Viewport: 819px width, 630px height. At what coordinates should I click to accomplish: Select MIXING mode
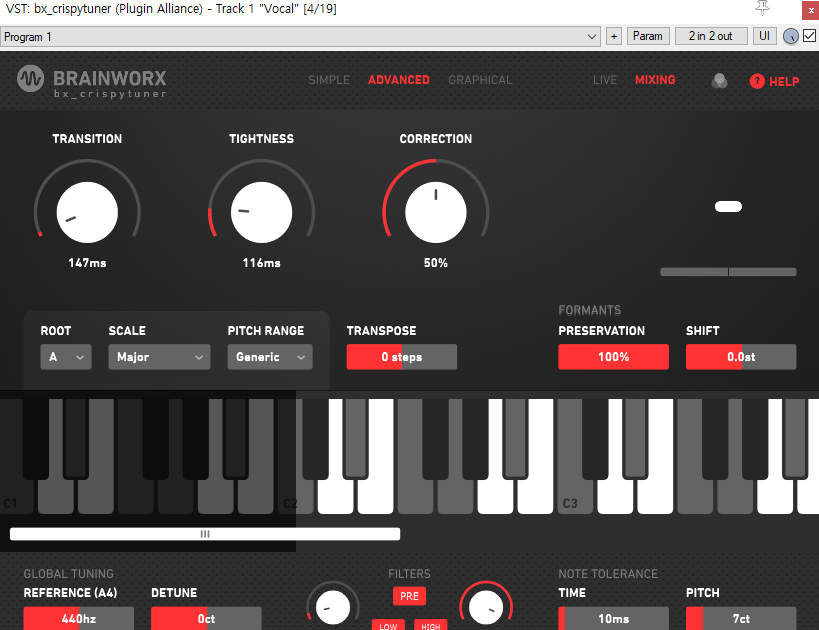pyautogui.click(x=655, y=80)
